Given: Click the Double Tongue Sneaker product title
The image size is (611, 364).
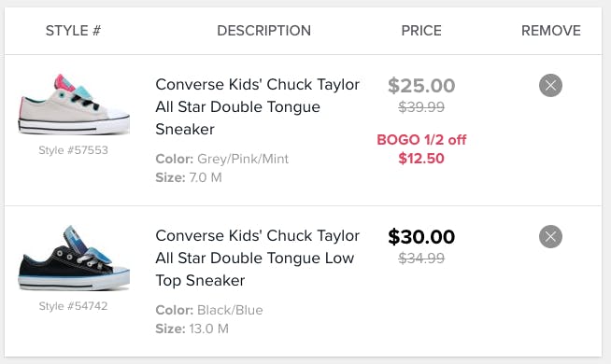Looking at the screenshot, I should [x=257, y=106].
